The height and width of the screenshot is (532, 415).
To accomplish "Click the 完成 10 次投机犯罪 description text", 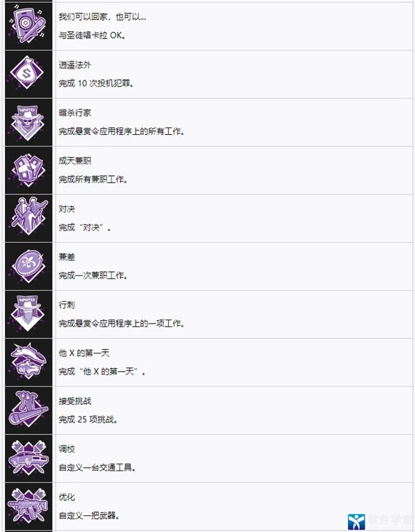I will coord(96,83).
